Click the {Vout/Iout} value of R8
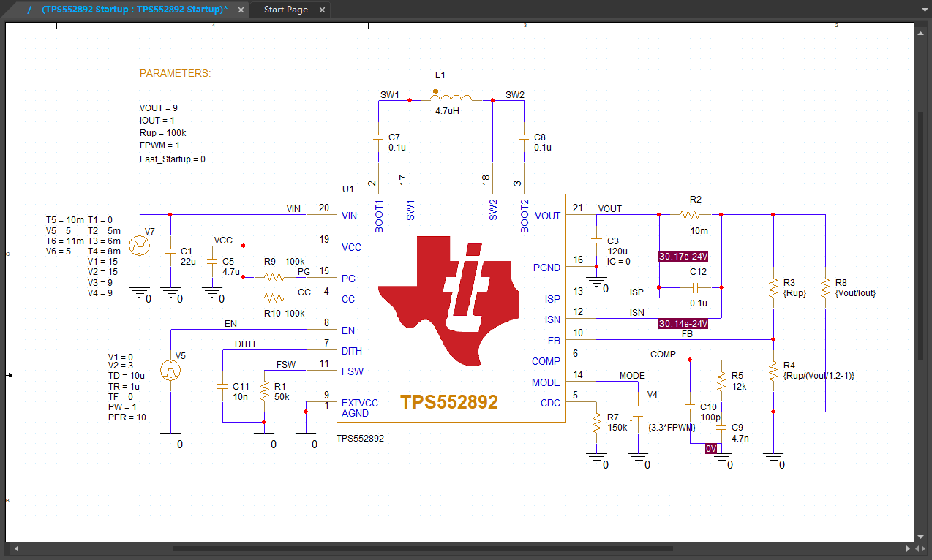Screen dimensions: 932x560 pyautogui.click(x=855, y=293)
